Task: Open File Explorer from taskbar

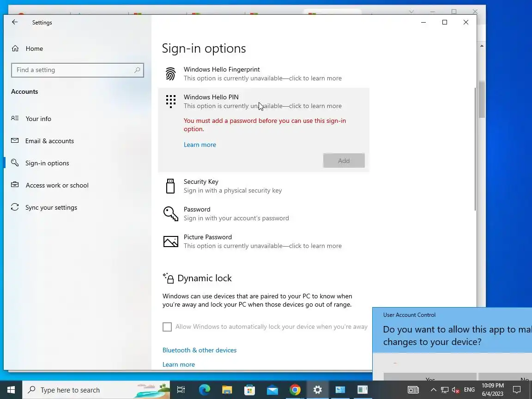Action: pyautogui.click(x=227, y=390)
